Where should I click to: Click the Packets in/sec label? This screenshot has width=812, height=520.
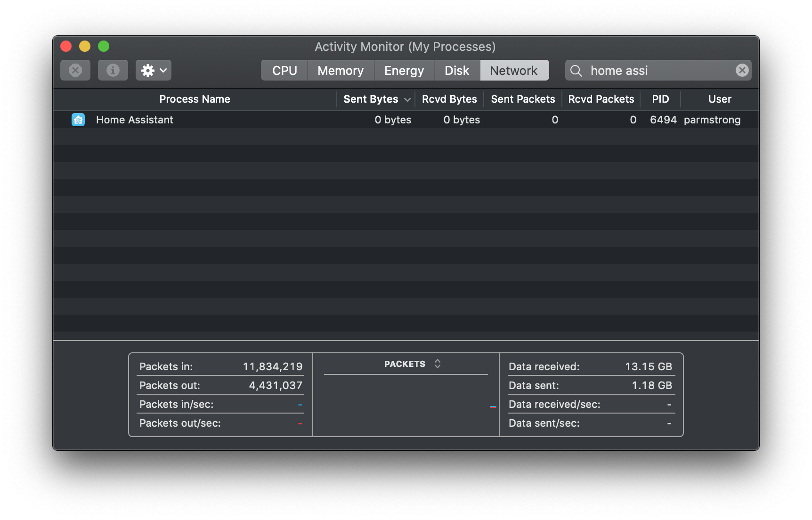pos(177,404)
